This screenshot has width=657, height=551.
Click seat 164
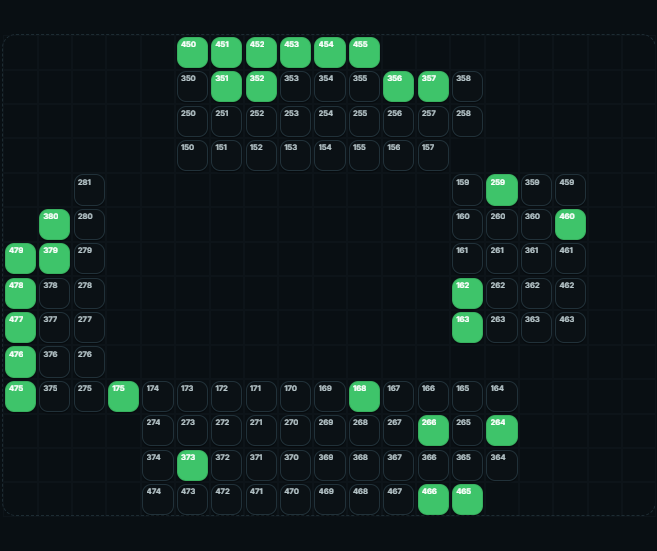click(502, 396)
